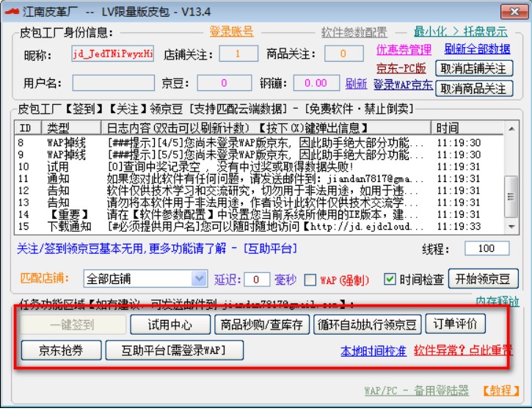
Task: Enable the WAP(强制) checkbox
Action: click(x=310, y=280)
